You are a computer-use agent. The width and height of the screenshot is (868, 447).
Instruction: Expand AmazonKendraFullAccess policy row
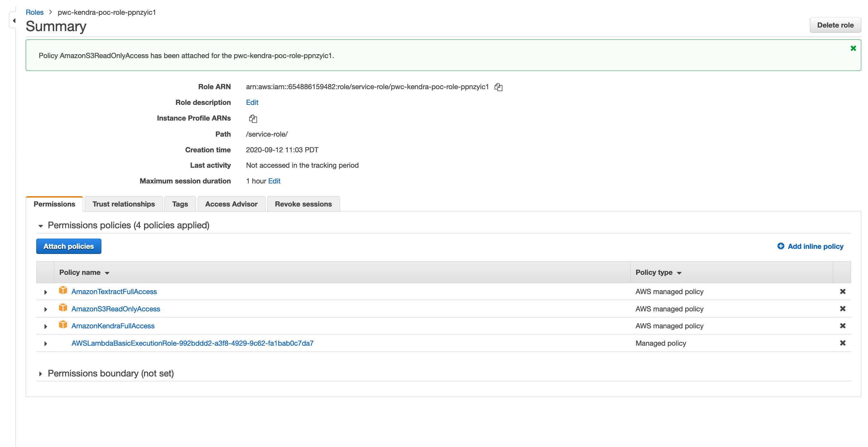click(46, 326)
